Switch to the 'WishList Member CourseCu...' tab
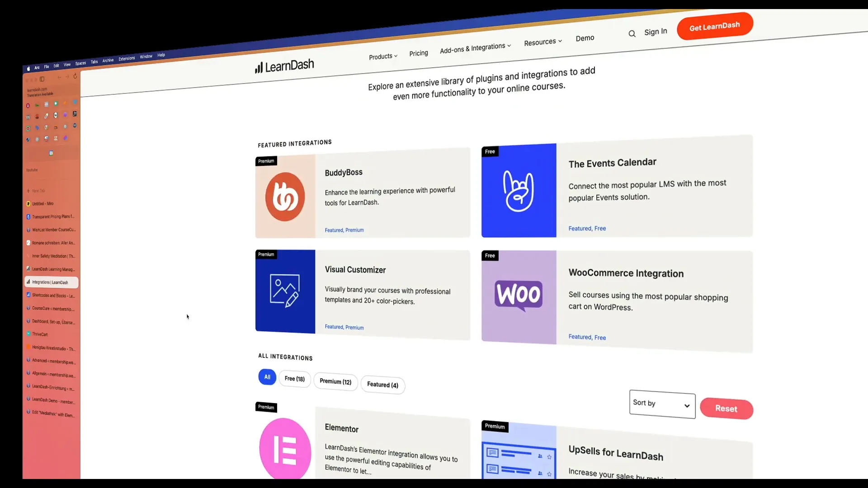 (51, 230)
